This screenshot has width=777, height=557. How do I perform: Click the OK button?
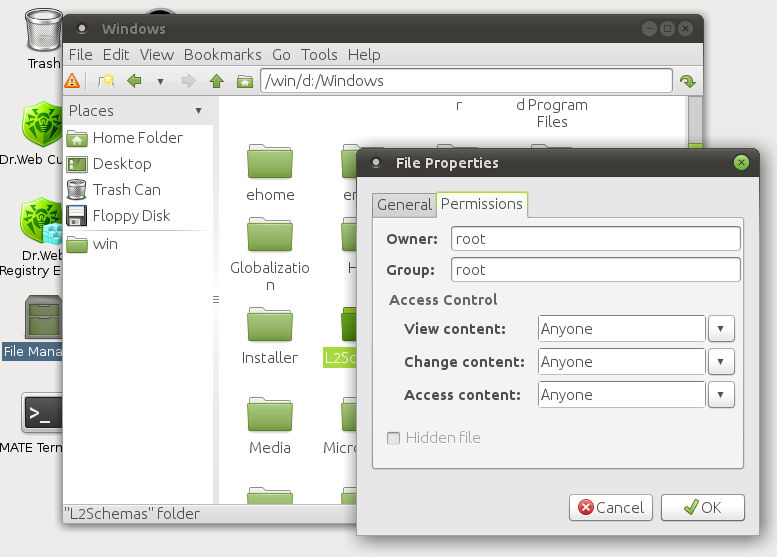(703, 507)
